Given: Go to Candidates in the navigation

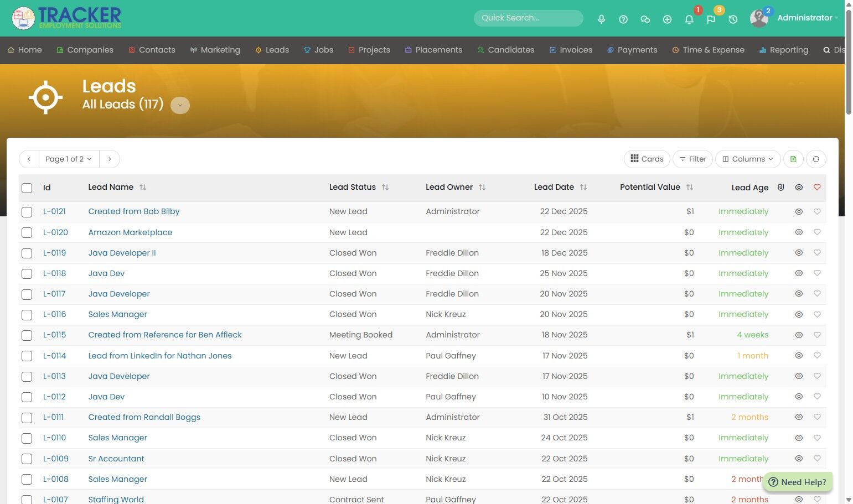Looking at the screenshot, I should 506,50.
